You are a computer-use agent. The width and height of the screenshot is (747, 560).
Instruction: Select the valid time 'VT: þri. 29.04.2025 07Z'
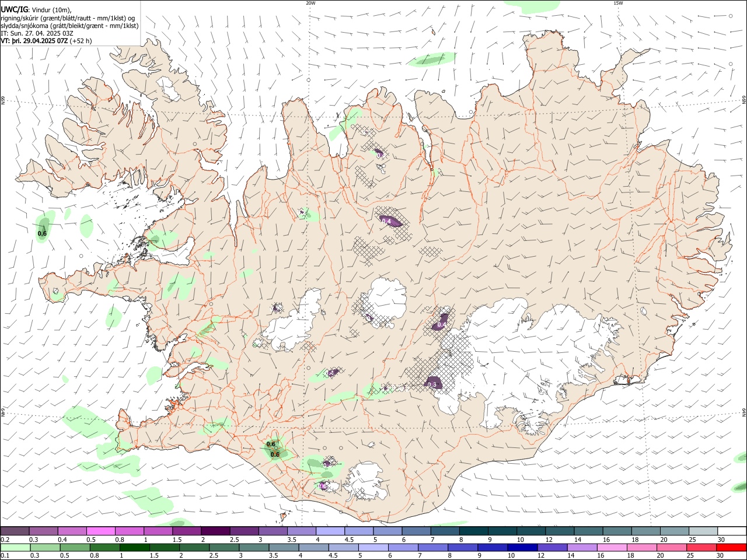point(34,41)
